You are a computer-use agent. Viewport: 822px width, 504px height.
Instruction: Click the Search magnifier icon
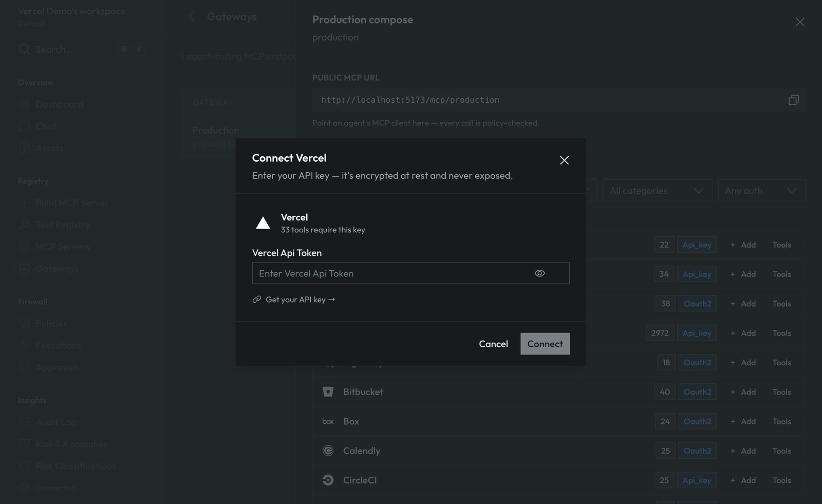click(24, 49)
